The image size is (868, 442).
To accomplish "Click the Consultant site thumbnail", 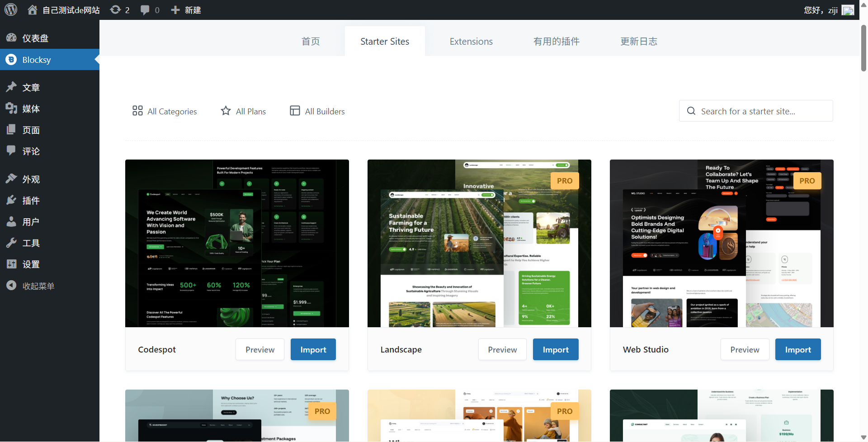I will (x=722, y=415).
